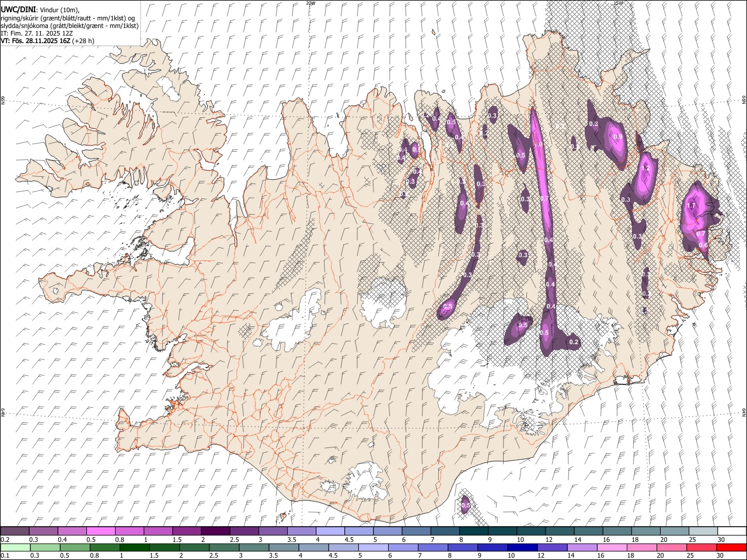Select the medium green 0.5 rain legend swatch

[x=75, y=547]
